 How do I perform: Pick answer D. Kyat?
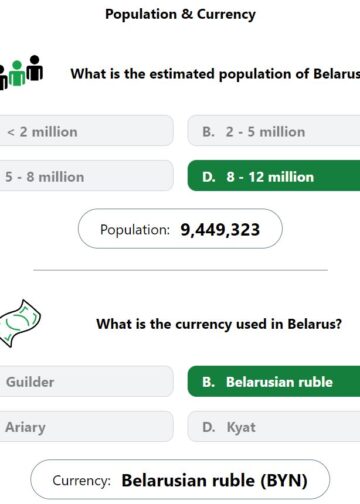point(274,426)
